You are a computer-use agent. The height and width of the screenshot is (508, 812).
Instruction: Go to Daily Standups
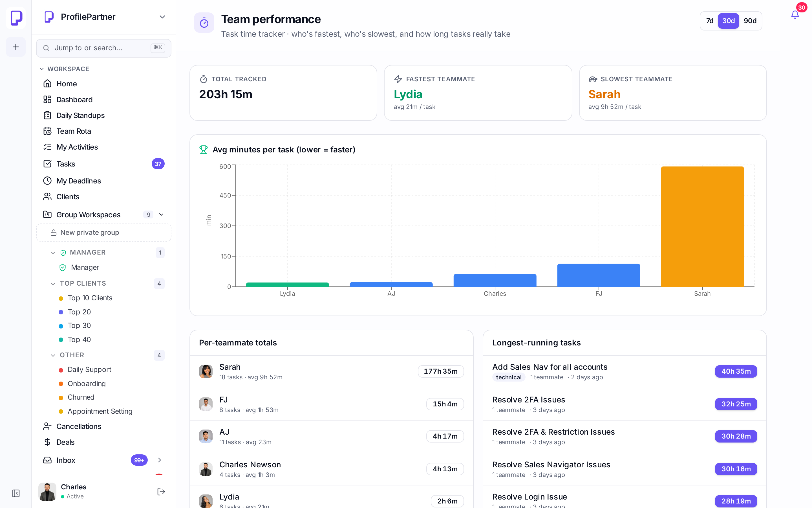(x=104, y=115)
